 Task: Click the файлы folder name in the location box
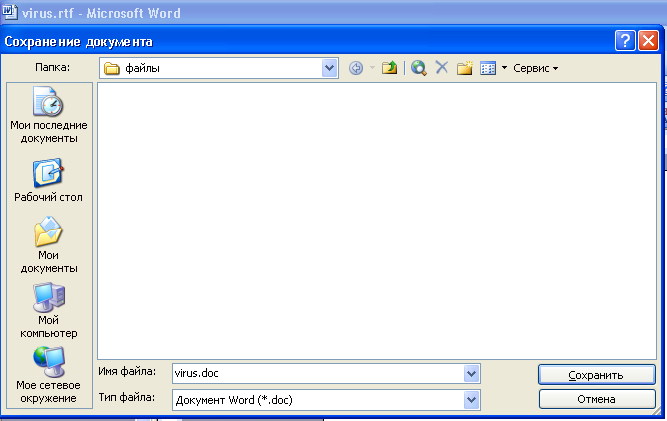coord(142,68)
